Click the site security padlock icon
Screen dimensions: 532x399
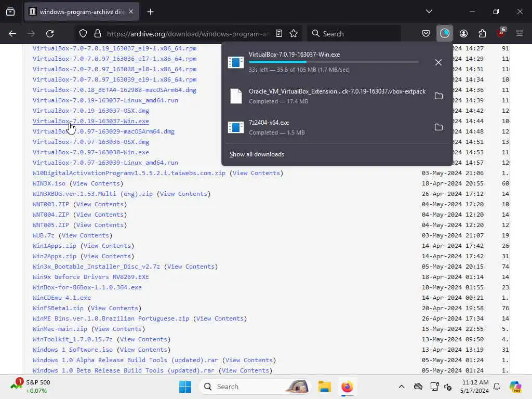(x=97, y=34)
